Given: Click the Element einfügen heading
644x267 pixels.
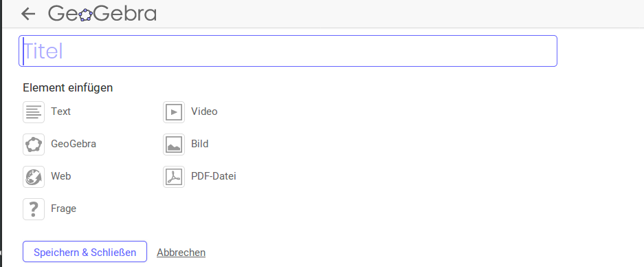Looking at the screenshot, I should pyautogui.click(x=68, y=87).
